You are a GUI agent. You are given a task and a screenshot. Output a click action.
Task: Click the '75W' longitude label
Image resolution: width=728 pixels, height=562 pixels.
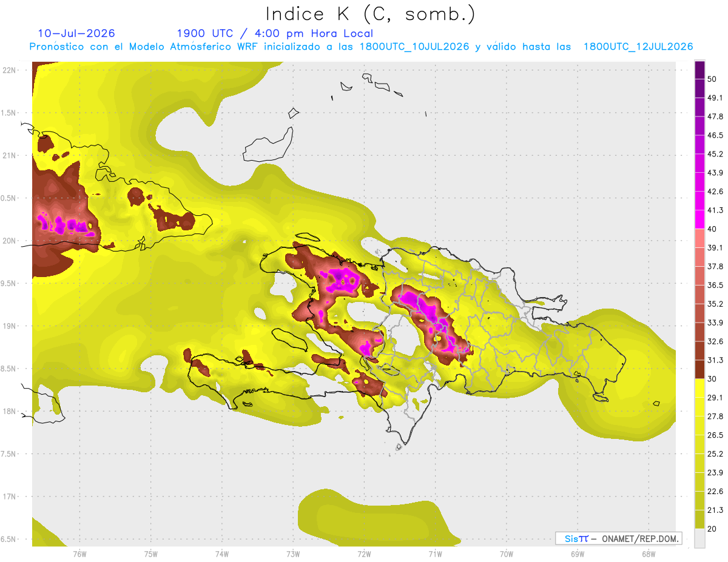pyautogui.click(x=150, y=554)
